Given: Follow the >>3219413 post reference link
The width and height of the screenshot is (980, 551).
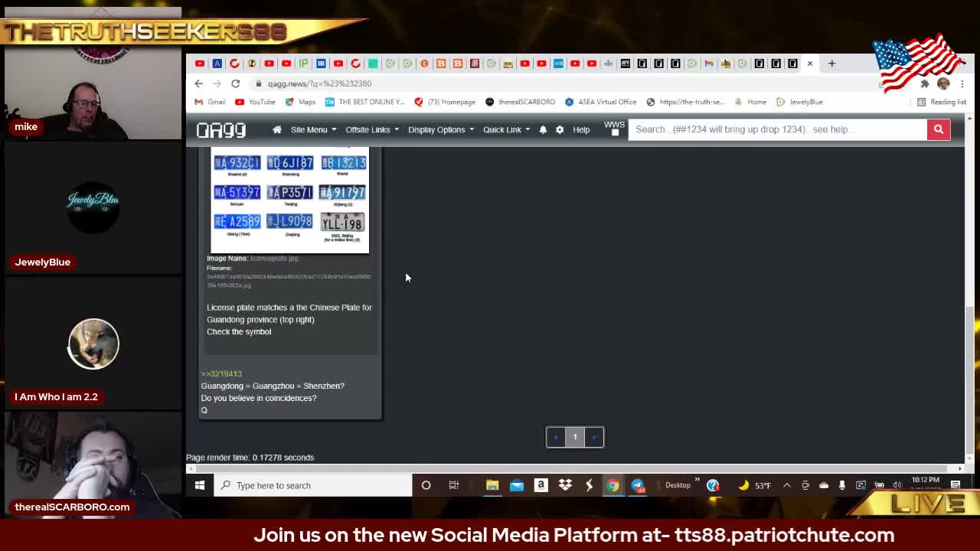Looking at the screenshot, I should [x=221, y=373].
